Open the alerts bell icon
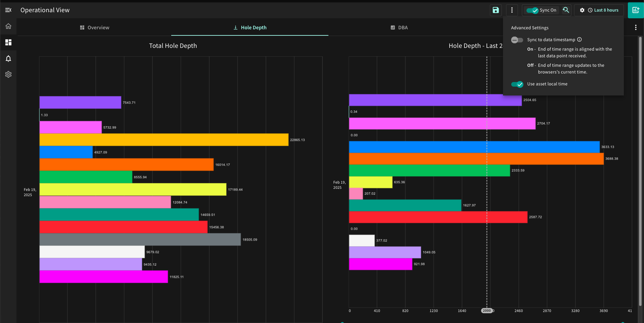The image size is (644, 323). coord(8,59)
